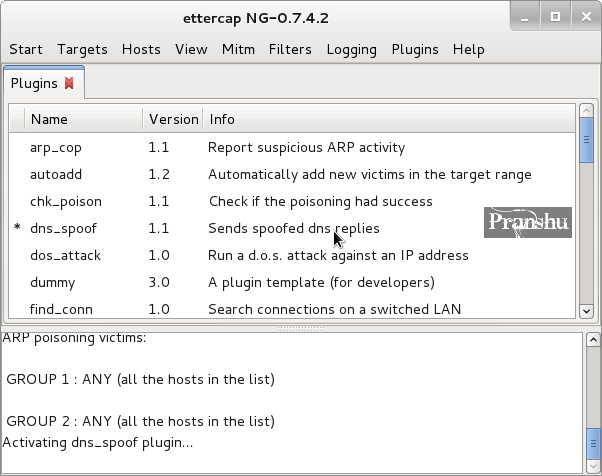The width and height of the screenshot is (602, 476).
Task: Sort plugins by Name column header
Action: pyautogui.click(x=84, y=119)
